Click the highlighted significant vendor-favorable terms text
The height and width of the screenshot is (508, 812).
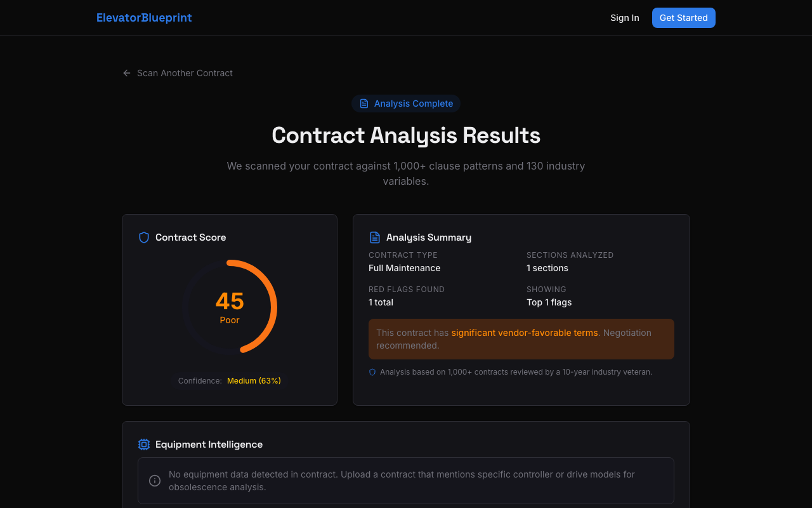pyautogui.click(x=525, y=332)
